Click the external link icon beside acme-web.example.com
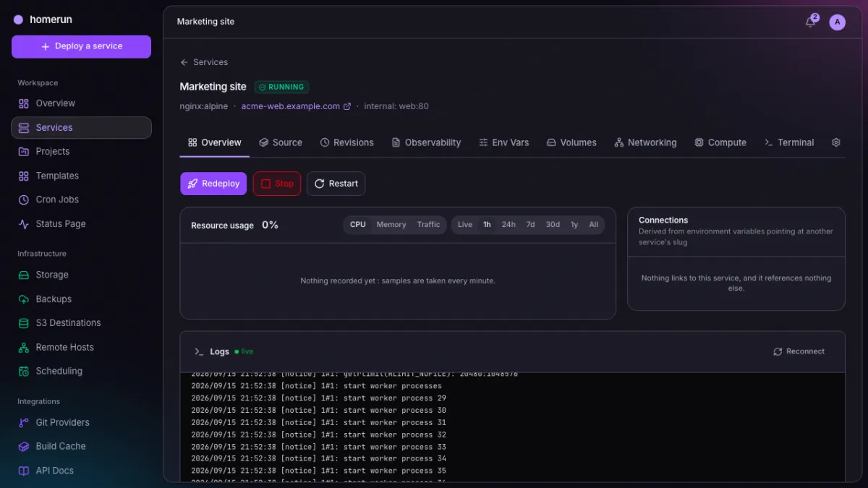 click(347, 106)
